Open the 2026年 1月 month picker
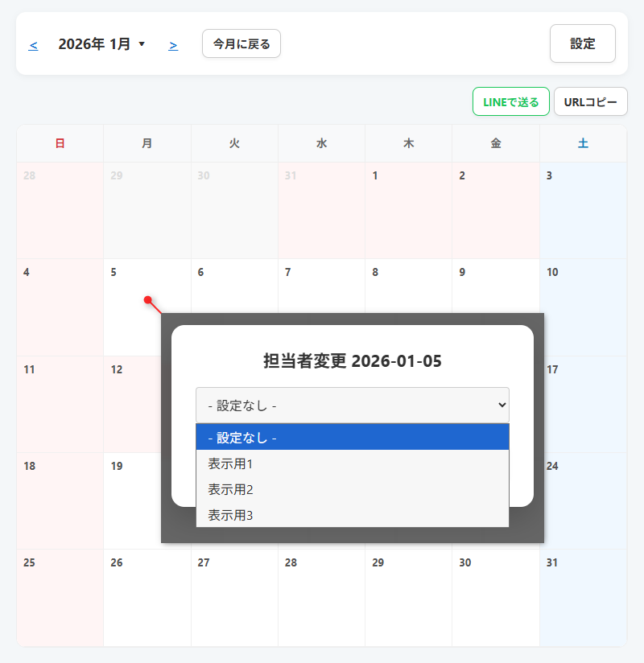Image resolution: width=644 pixels, height=663 pixels. tap(101, 44)
